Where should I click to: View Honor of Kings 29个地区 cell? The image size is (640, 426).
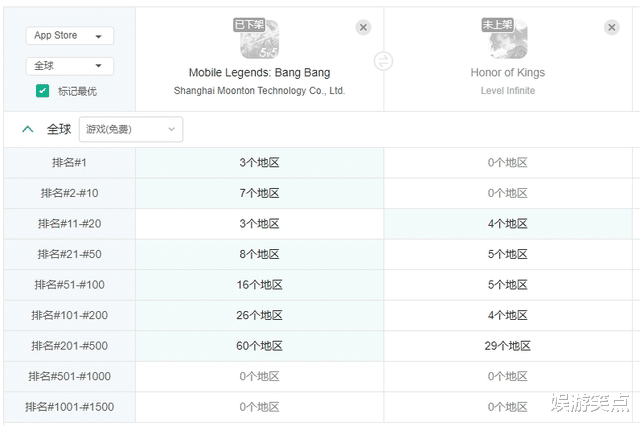(x=508, y=346)
